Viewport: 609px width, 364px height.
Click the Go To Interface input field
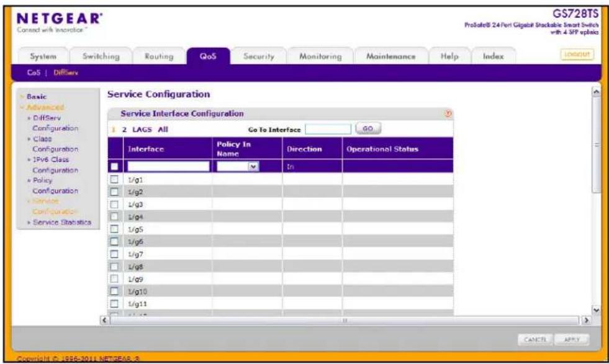(x=328, y=129)
